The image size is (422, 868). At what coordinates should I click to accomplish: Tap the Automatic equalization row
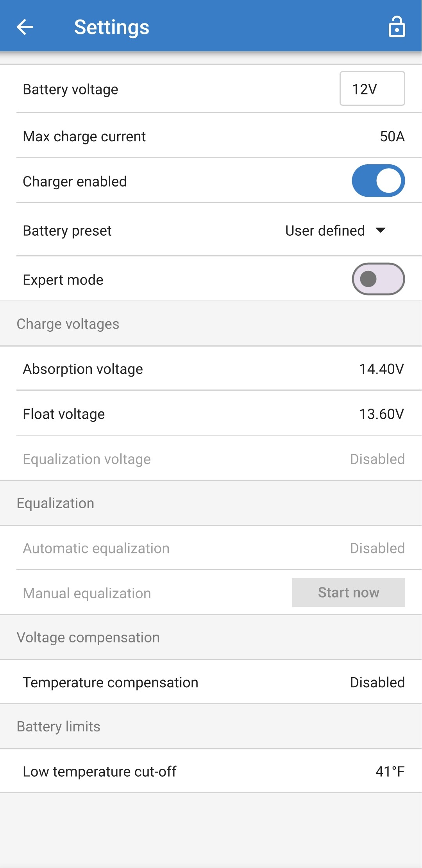click(211, 548)
